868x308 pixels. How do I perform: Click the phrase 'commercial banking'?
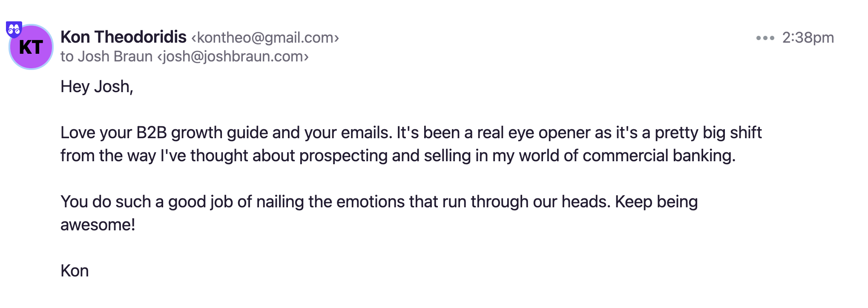[659, 156]
